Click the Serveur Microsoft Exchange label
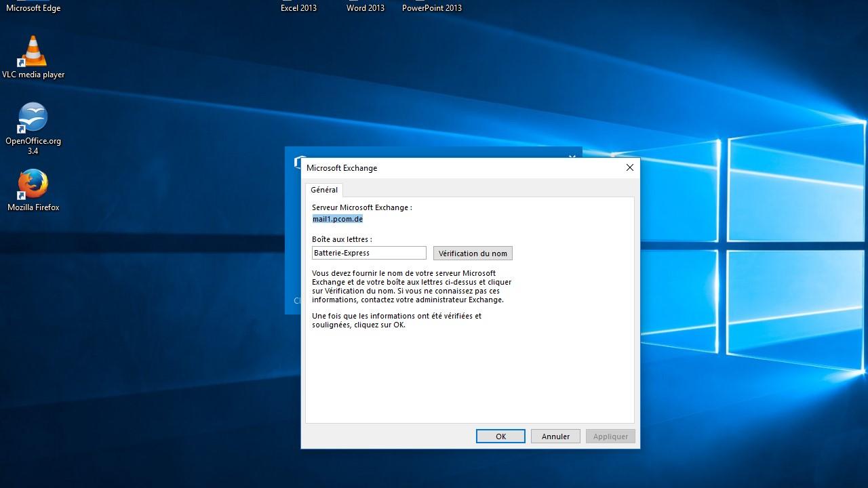Screen dimensions: 868x488 pos(362,207)
